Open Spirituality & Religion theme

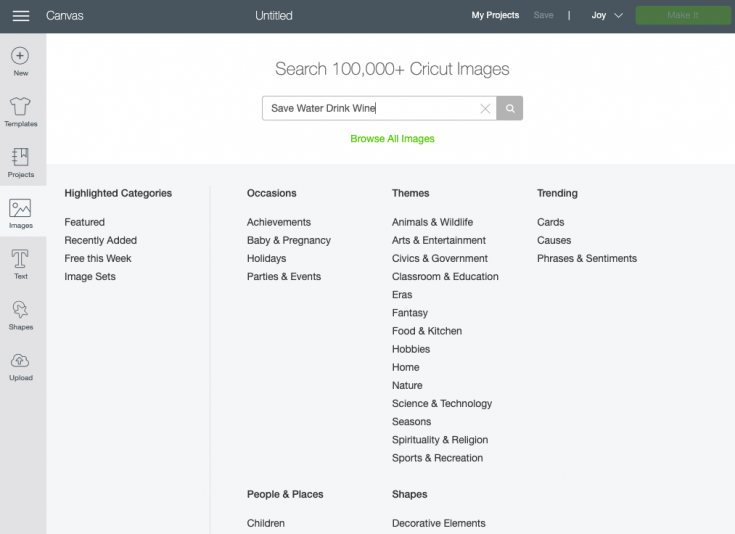coord(440,440)
